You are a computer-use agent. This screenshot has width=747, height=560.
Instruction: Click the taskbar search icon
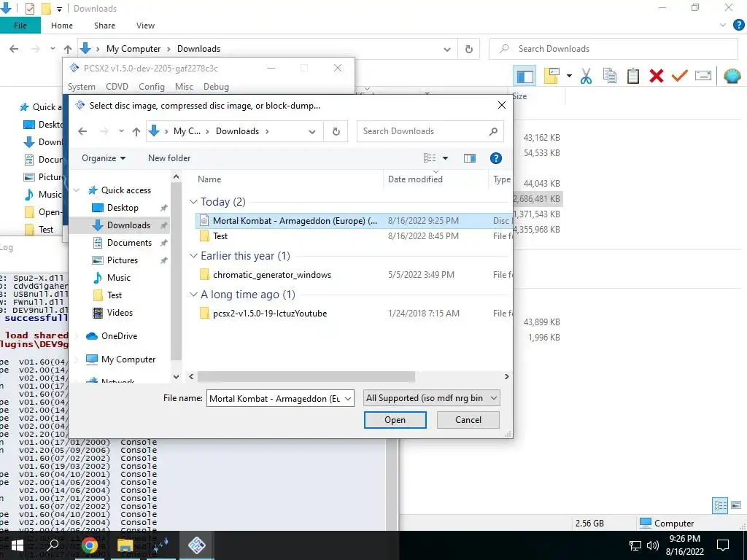pyautogui.click(x=53, y=545)
